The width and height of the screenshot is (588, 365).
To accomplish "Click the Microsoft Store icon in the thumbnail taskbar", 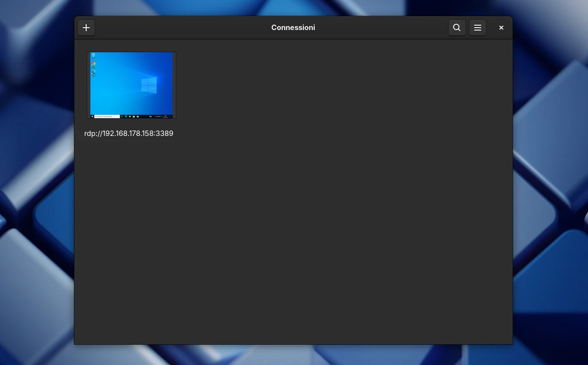I will [x=133, y=116].
